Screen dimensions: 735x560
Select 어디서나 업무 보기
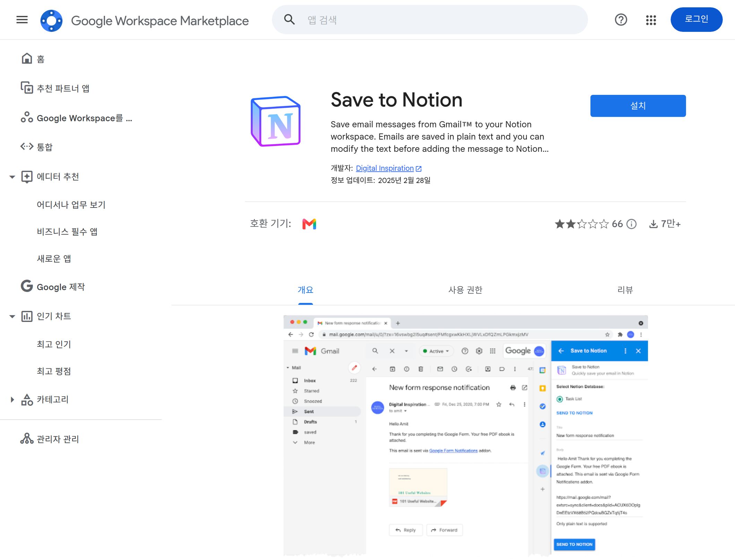point(71,204)
